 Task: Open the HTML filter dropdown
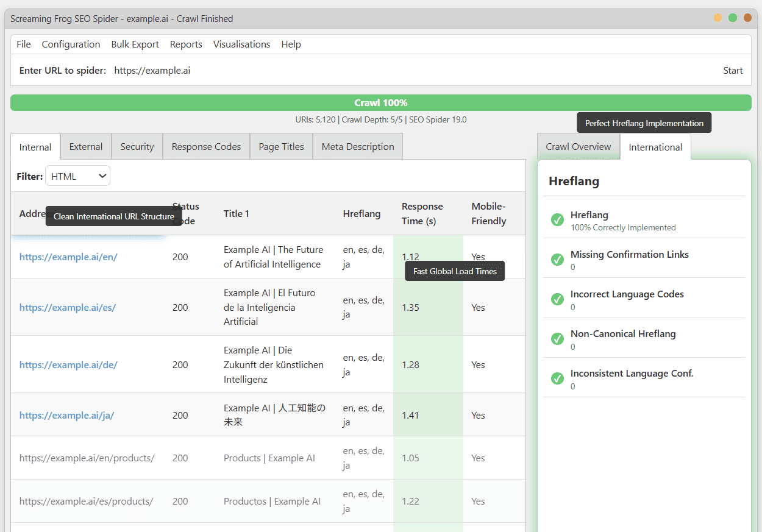77,176
